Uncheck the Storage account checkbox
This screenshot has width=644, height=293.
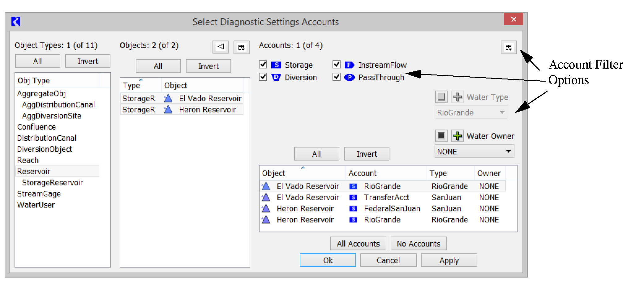point(263,65)
